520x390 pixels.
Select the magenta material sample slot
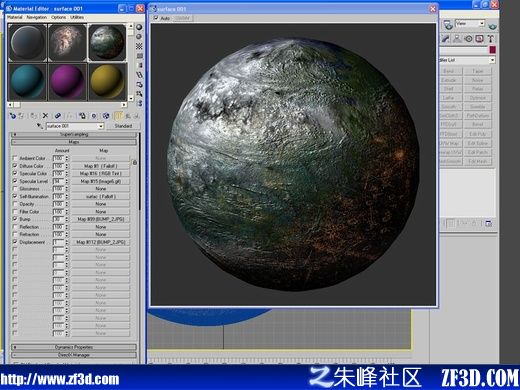67,82
